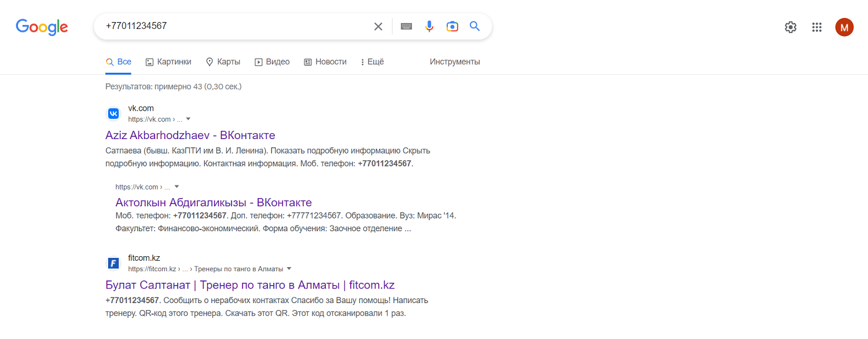Image resolution: width=868 pixels, height=339 pixels.
Task: Clear the search box with X icon
Action: [x=378, y=26]
